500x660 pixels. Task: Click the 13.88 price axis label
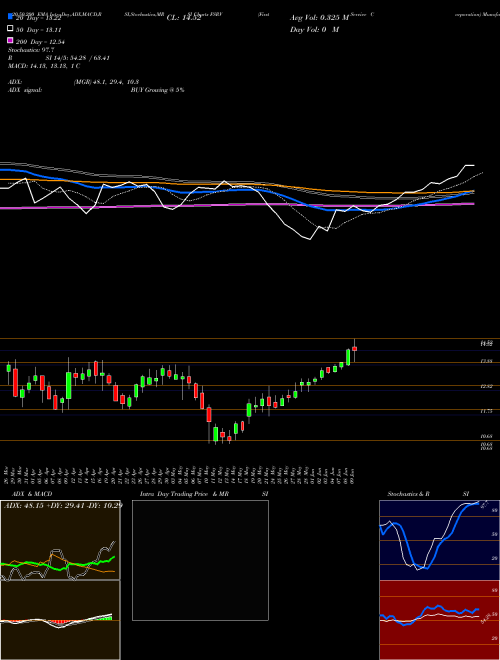[x=487, y=361]
